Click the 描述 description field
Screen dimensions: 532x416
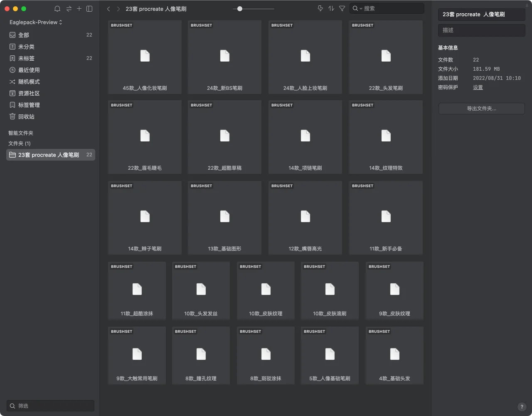pyautogui.click(x=482, y=30)
